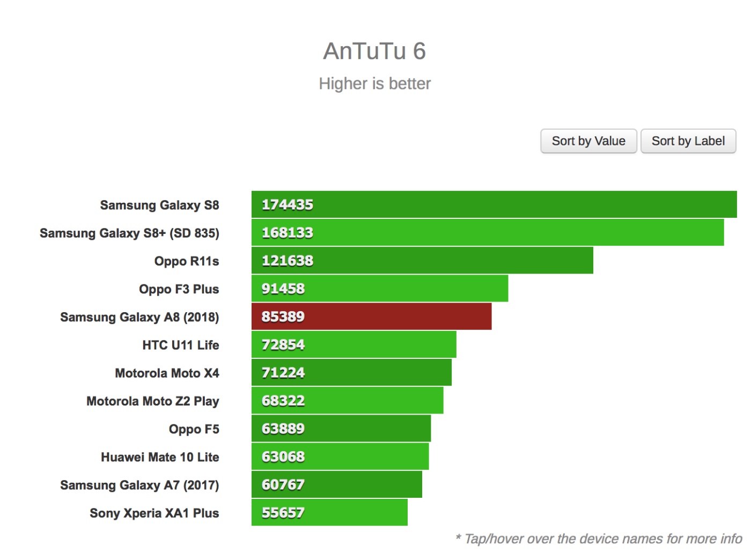Select the 91458 benchmark bar

(x=380, y=289)
